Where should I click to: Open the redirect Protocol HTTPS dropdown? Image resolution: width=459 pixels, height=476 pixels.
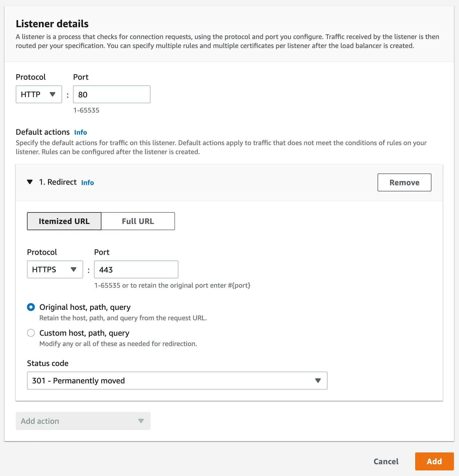coord(55,269)
